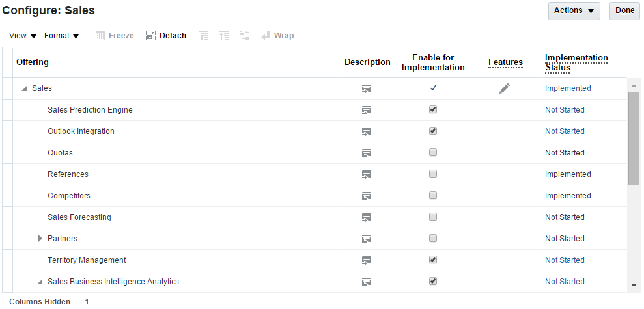Uncheck the Sales Prediction Engine checkbox
644x309 pixels.
pyautogui.click(x=433, y=110)
